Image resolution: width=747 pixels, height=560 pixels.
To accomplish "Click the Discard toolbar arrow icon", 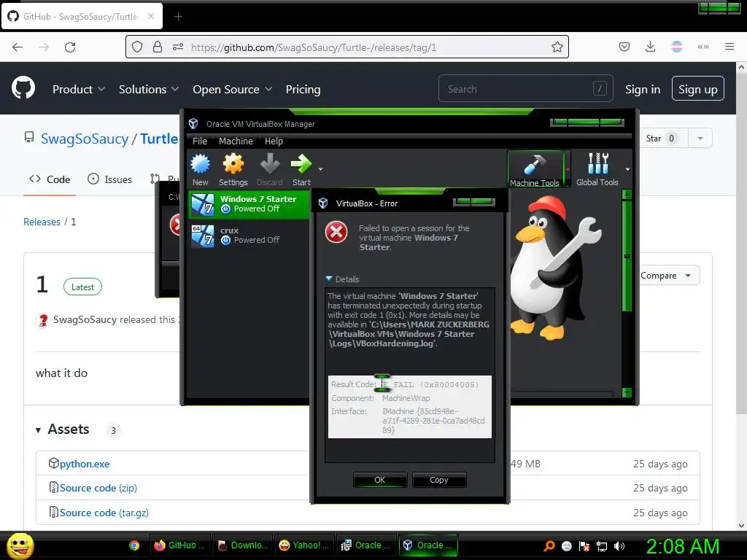I will click(270, 164).
